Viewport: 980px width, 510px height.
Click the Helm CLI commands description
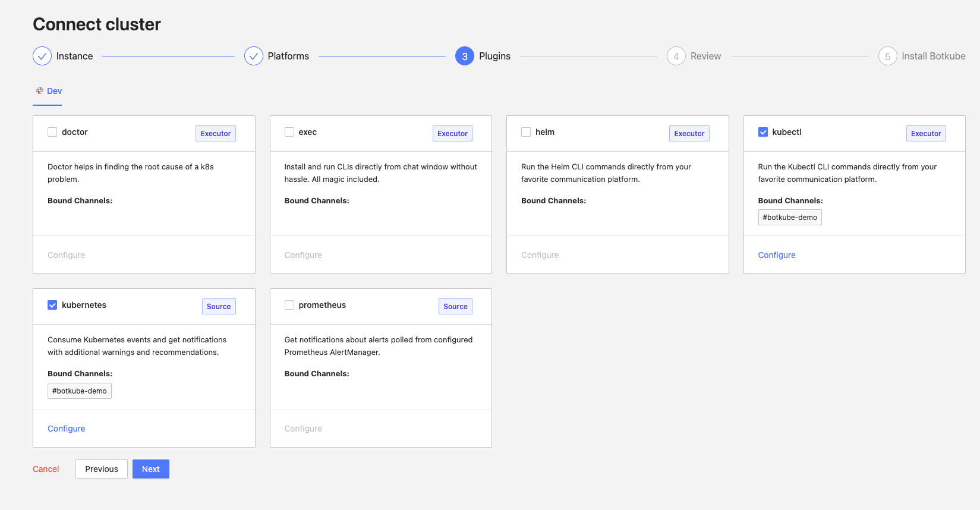(x=606, y=173)
